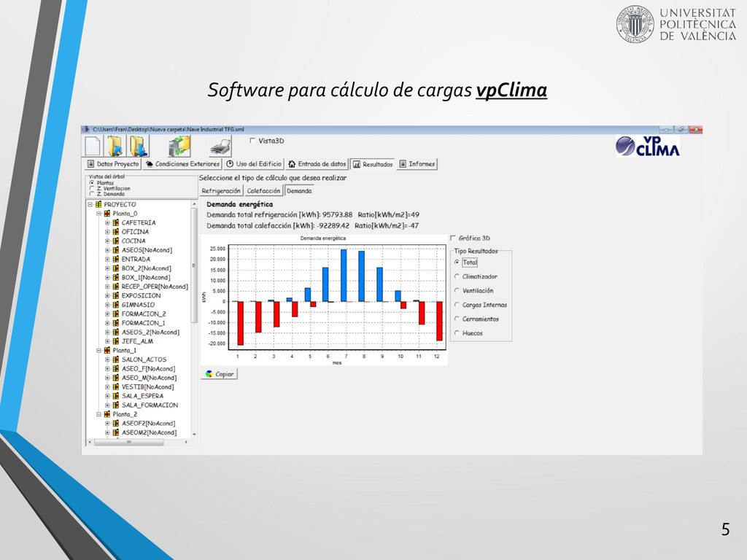
Task: Click the computer and folder transfer icon
Action: coord(179,146)
